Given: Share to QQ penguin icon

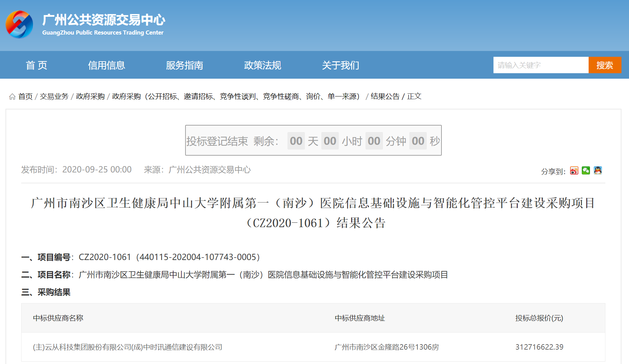Looking at the screenshot, I should coord(598,170).
